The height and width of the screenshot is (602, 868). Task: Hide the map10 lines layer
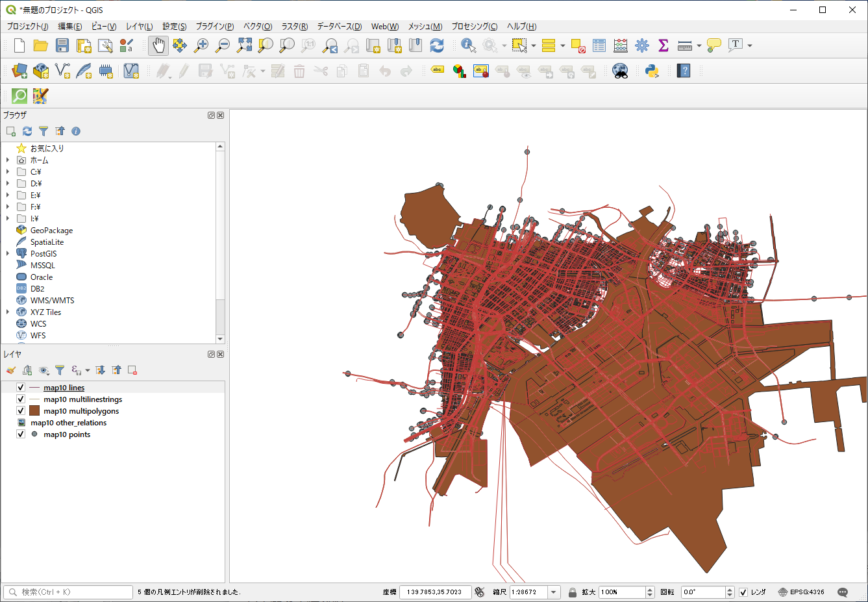(x=21, y=388)
